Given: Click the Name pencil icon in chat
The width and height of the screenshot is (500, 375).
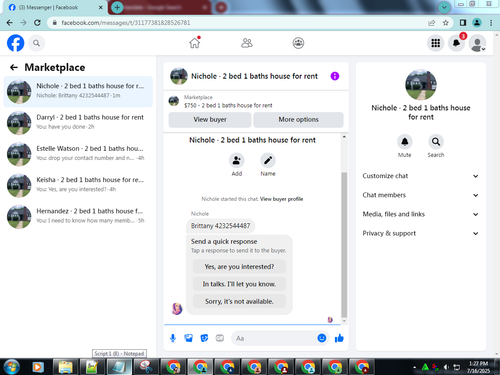Looking at the screenshot, I should point(268,161).
